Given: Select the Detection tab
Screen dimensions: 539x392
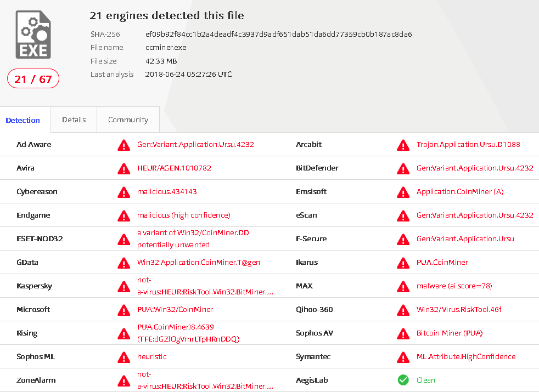Looking at the screenshot, I should [x=23, y=120].
